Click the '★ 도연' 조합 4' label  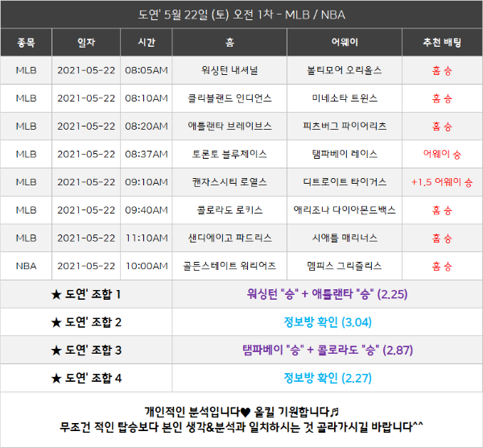pos(86,379)
